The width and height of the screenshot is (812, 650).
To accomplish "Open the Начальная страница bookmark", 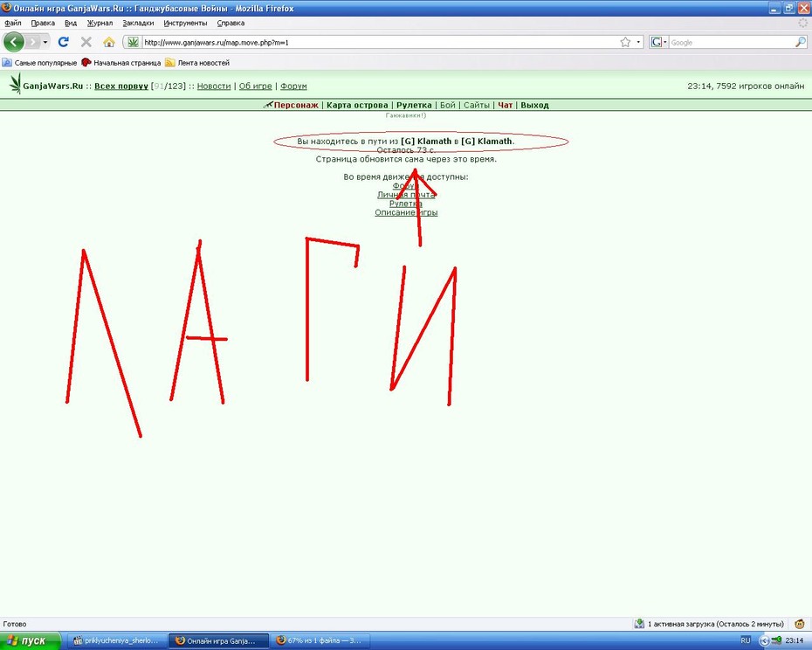I will (121, 63).
